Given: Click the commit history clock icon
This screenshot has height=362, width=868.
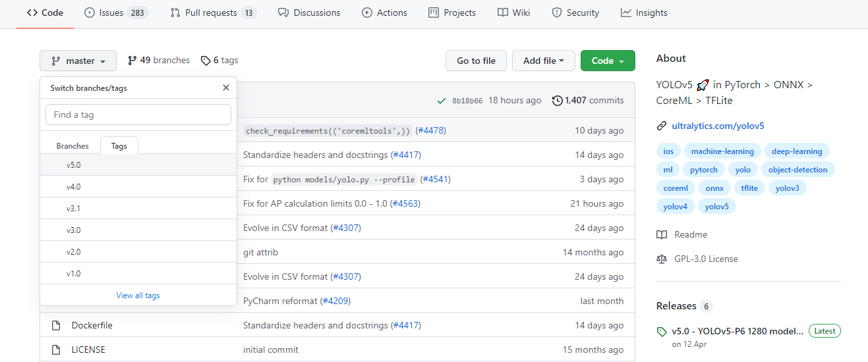Looking at the screenshot, I should [x=558, y=101].
